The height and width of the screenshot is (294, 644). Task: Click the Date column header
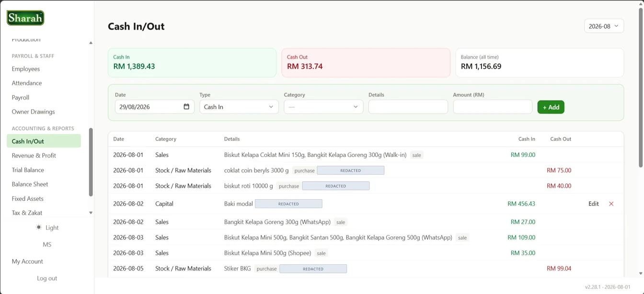(x=118, y=139)
